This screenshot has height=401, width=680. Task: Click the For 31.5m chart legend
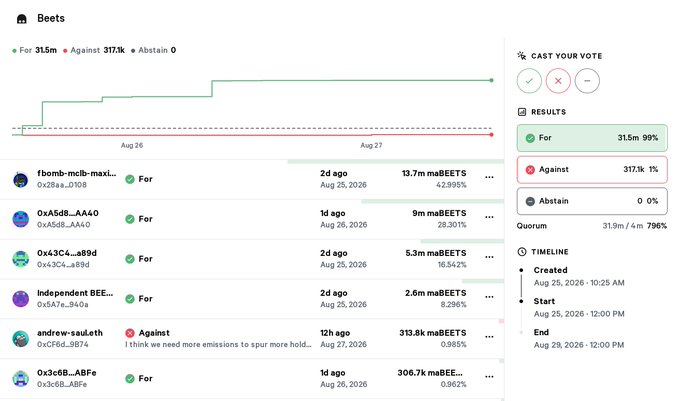click(x=35, y=50)
